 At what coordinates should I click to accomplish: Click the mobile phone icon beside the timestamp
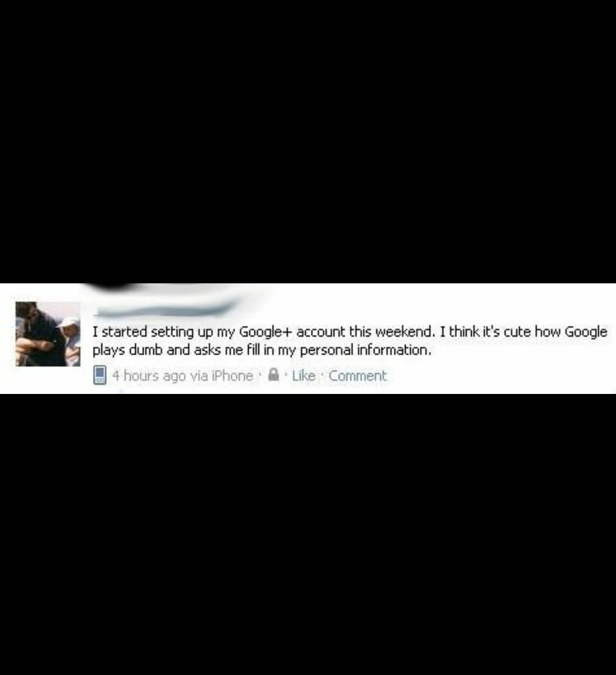99,375
